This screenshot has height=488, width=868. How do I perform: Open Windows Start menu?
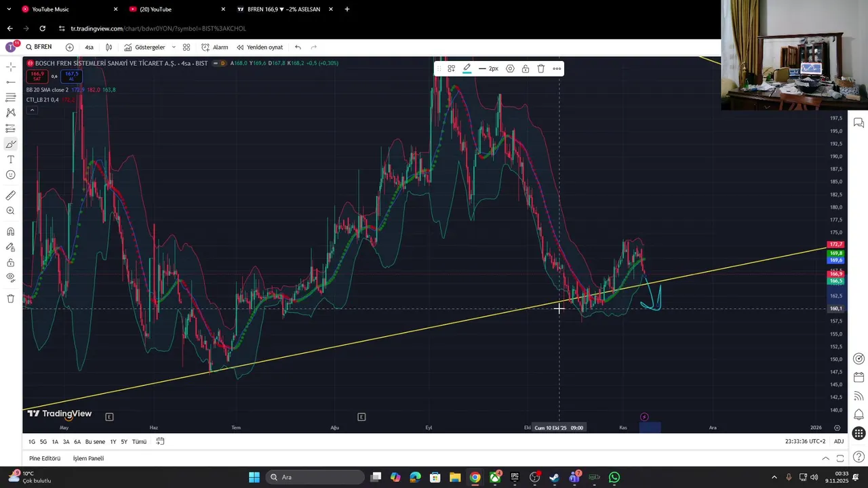click(x=254, y=477)
